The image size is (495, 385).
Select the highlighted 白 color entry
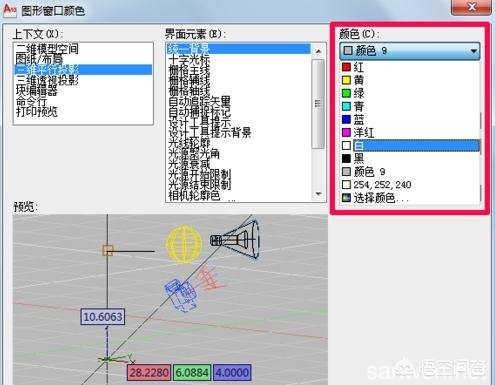pyautogui.click(x=410, y=146)
